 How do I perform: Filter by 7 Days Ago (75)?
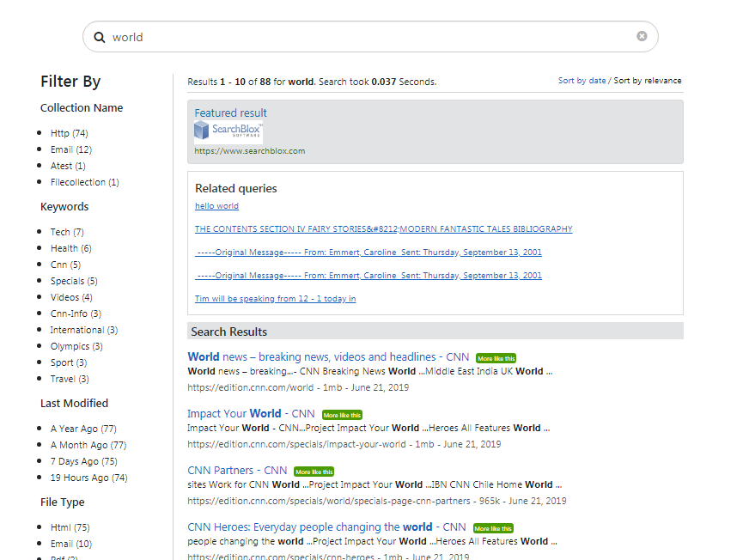[83, 461]
